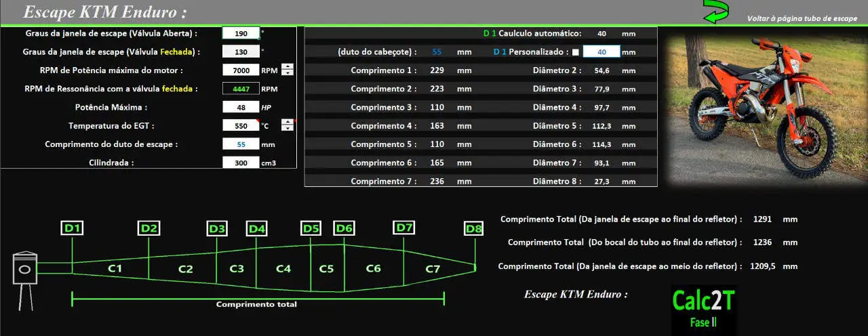Select the exhaust duct length field showing 55
Image resolution: width=868 pixels, height=336 pixels.
point(241,144)
